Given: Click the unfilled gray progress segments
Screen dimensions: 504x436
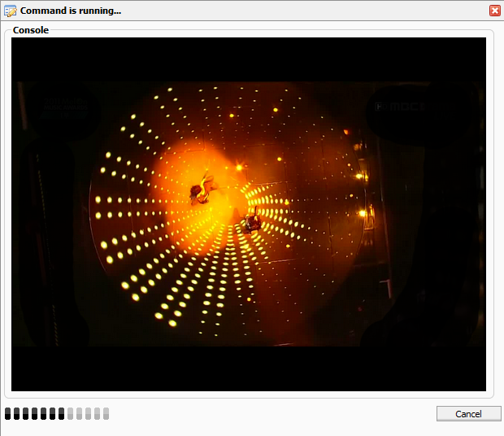Looking at the screenshot, I should click(x=88, y=413).
